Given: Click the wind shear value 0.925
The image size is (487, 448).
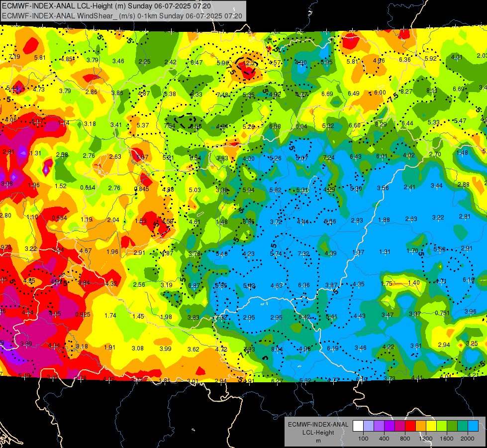Looking at the screenshot, I should coord(83,314).
